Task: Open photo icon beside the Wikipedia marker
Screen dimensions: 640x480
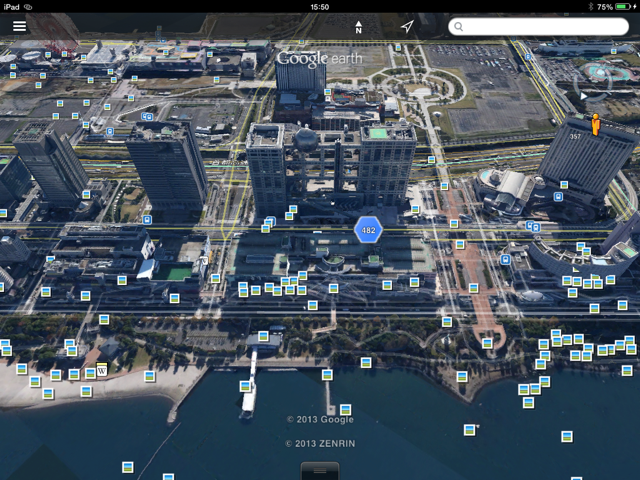Action: tap(90, 373)
